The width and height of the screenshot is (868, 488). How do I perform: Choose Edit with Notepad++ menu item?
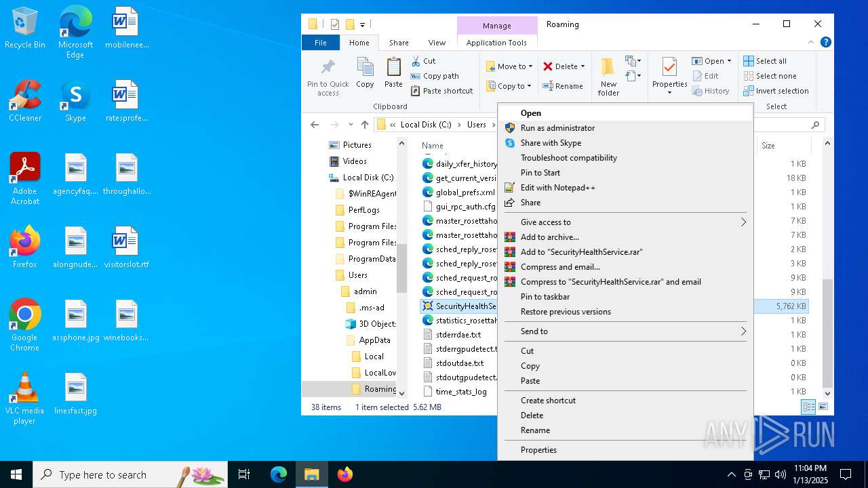point(625,188)
